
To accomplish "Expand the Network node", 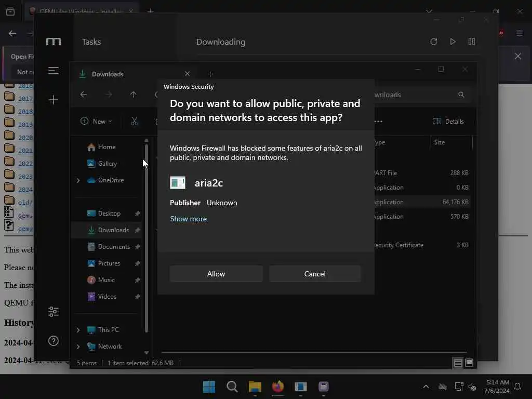I will (78, 347).
